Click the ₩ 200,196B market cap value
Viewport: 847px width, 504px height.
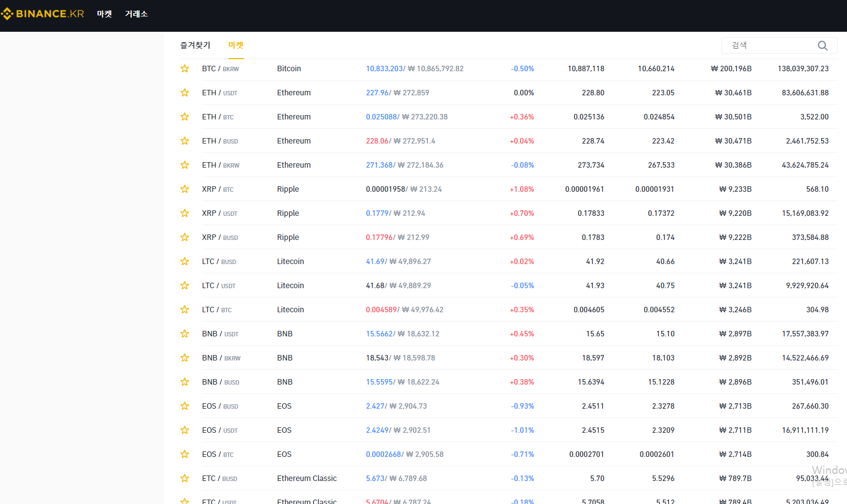[731, 68]
